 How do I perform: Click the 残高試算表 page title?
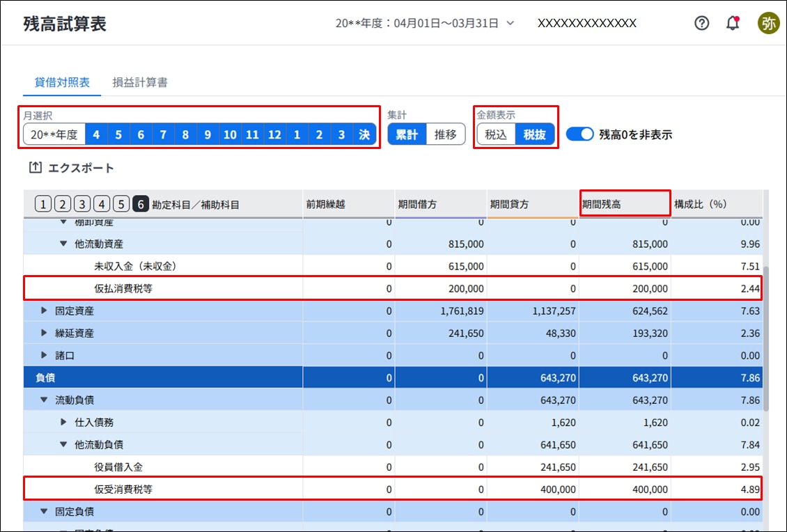tap(65, 24)
